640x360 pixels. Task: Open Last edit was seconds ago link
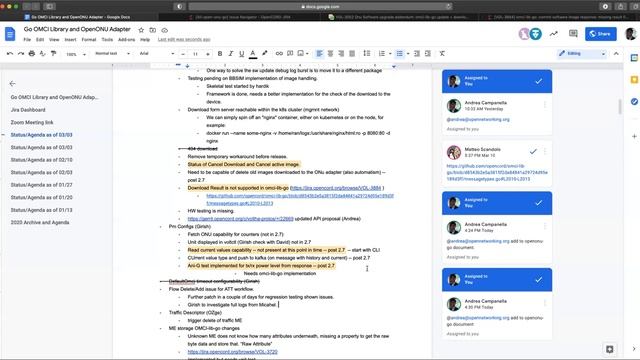point(184,40)
